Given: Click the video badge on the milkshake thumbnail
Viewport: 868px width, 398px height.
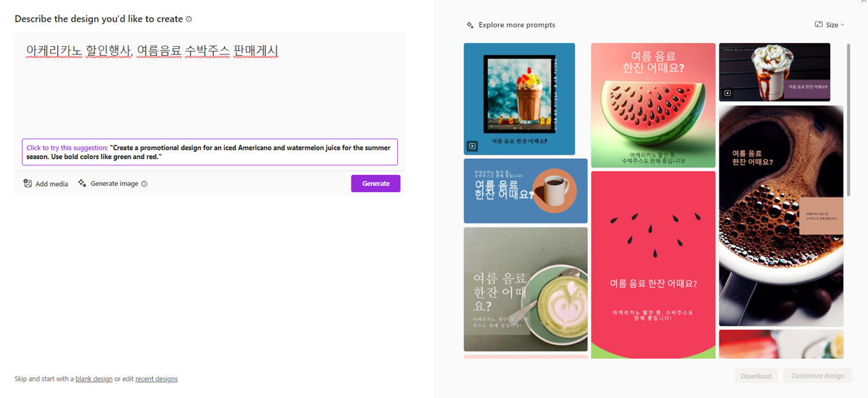Looking at the screenshot, I should click(472, 146).
